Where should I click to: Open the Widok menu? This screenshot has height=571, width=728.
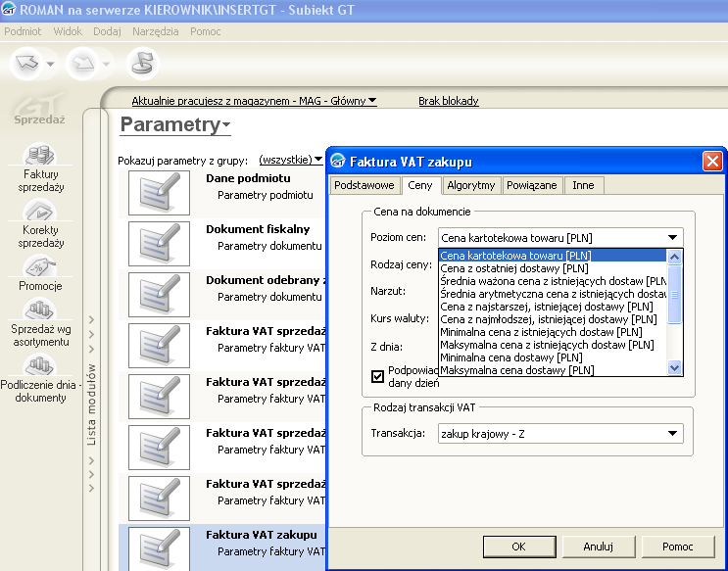(x=68, y=31)
